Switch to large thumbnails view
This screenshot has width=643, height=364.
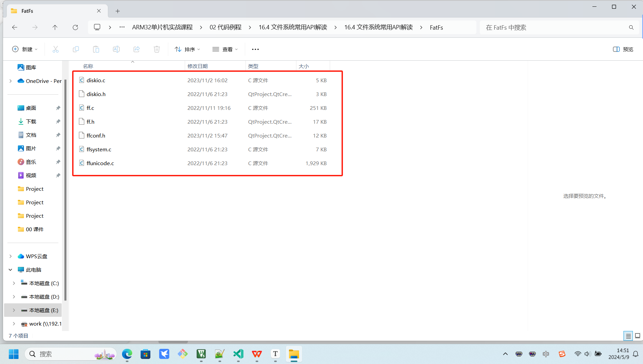coord(638,336)
